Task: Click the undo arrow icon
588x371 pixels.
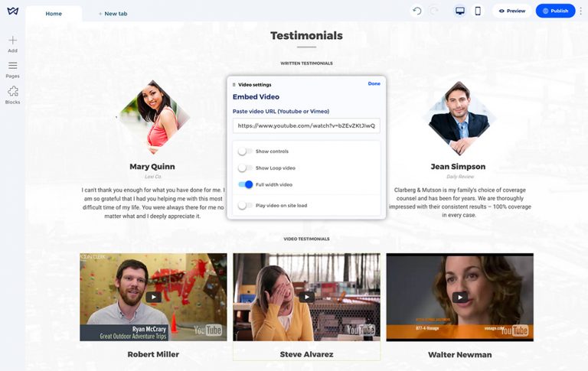Action: [x=416, y=11]
